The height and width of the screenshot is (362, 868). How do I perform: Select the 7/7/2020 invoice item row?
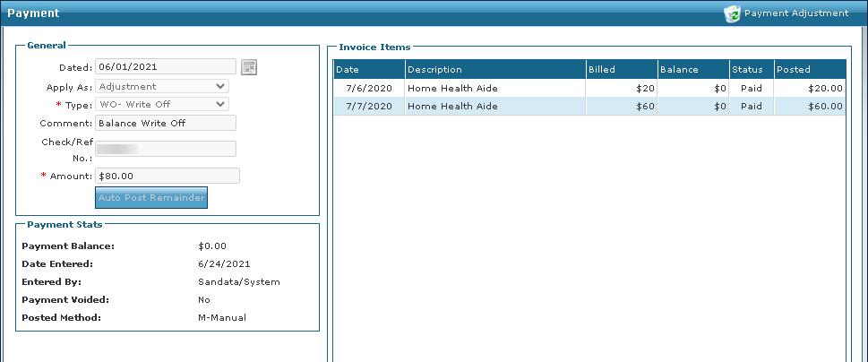click(589, 107)
